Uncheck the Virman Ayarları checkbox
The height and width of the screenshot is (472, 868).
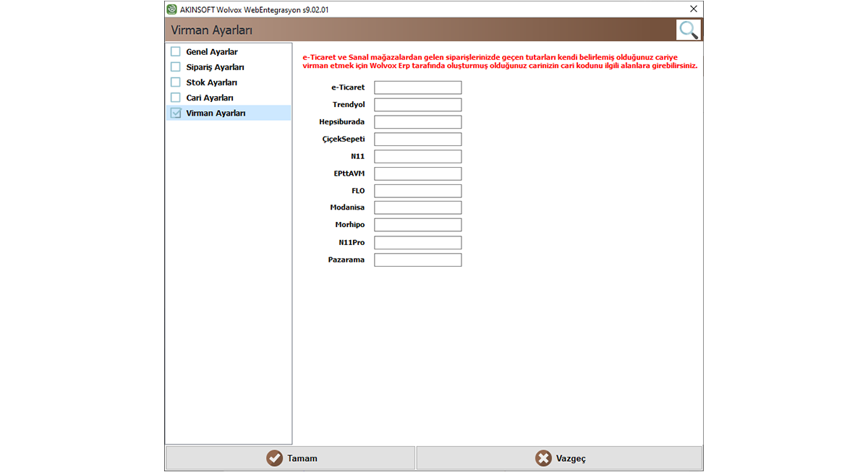click(x=176, y=113)
